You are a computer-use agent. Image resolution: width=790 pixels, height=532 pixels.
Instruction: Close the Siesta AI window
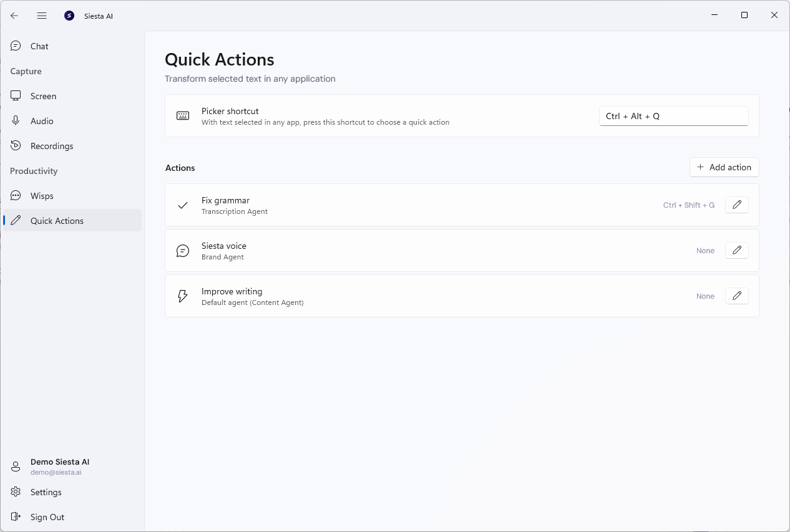(x=774, y=16)
